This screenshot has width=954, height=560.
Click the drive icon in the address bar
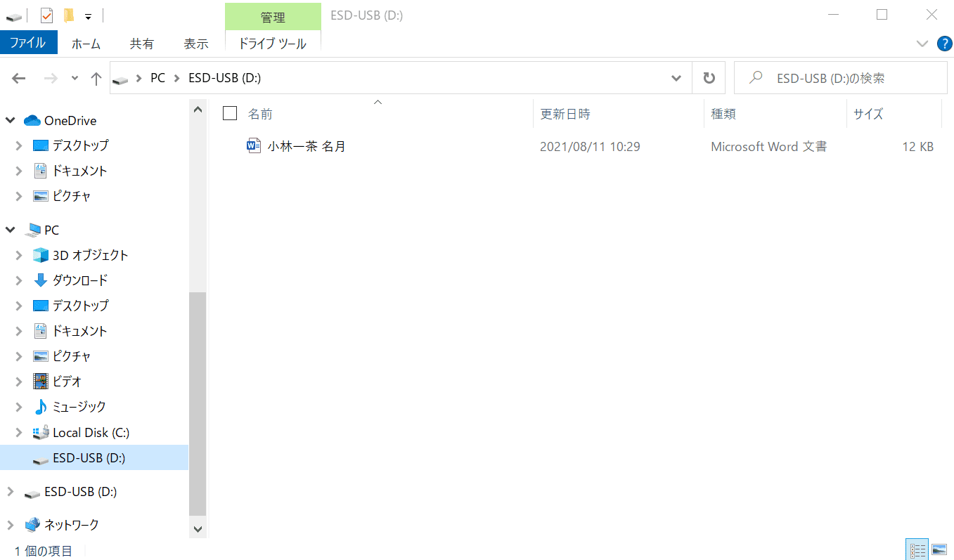(x=121, y=79)
